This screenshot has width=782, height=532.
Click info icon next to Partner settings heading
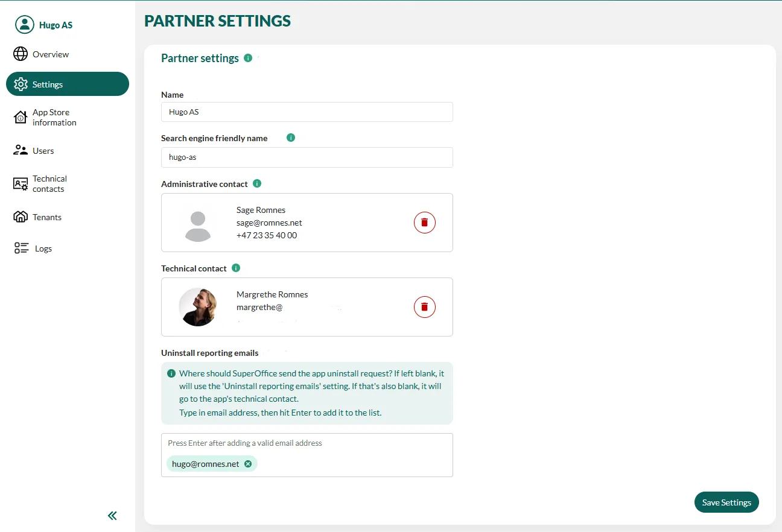pos(248,59)
